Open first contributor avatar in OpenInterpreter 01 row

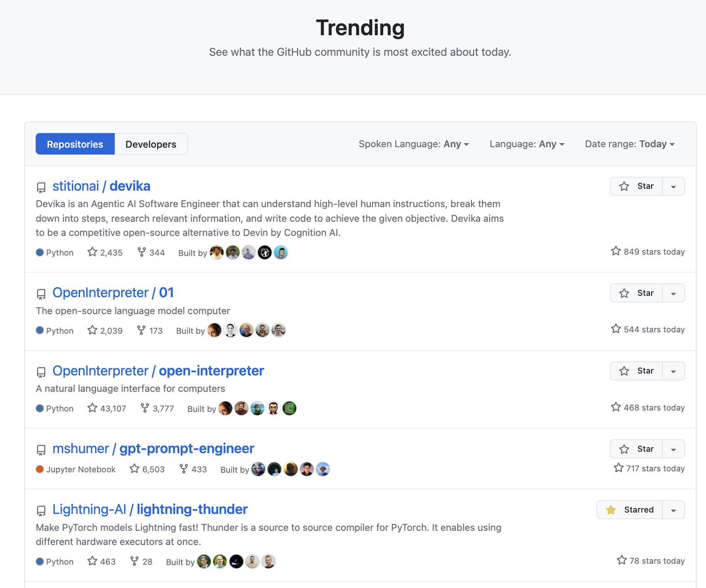tap(215, 330)
